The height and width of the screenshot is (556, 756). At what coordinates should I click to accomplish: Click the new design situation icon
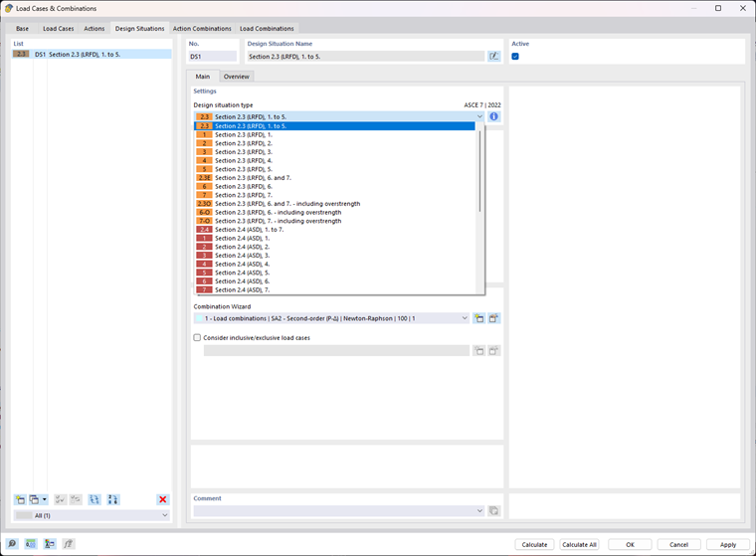point(20,499)
